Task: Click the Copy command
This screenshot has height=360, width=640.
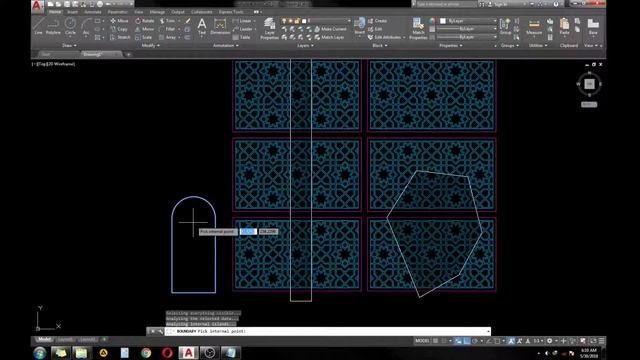Action: click(x=119, y=29)
